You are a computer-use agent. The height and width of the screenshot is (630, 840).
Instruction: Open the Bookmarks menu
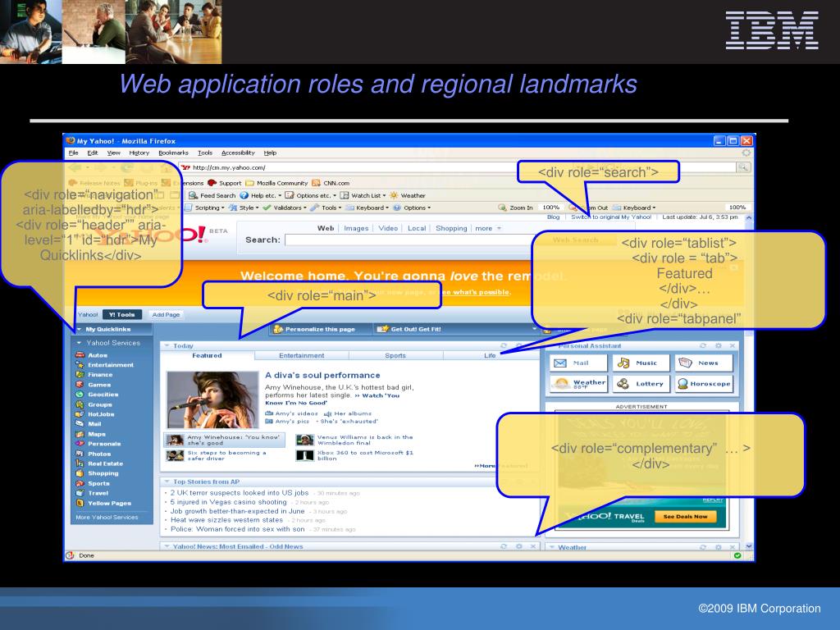coord(173,153)
